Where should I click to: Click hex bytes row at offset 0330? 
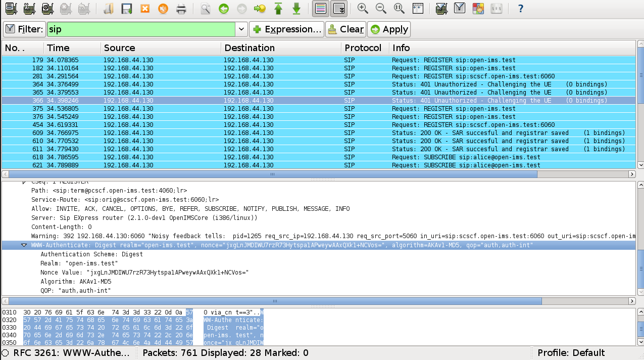coord(133,327)
